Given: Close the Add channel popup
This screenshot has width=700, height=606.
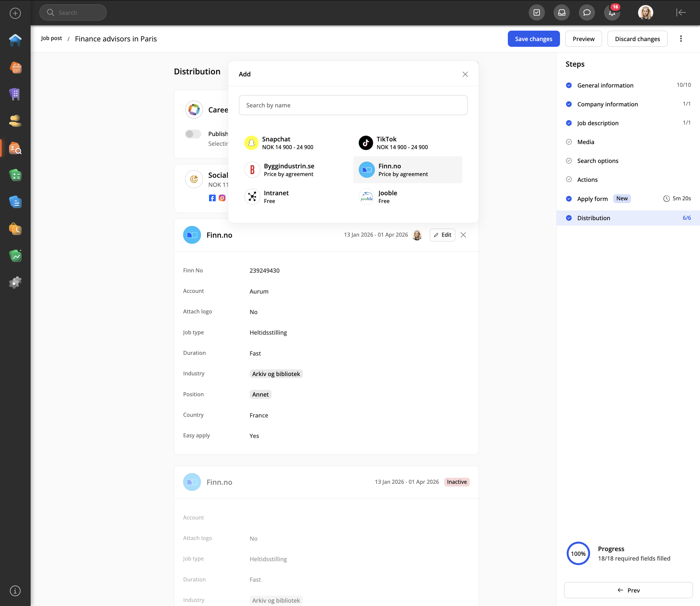Looking at the screenshot, I should click(x=465, y=74).
